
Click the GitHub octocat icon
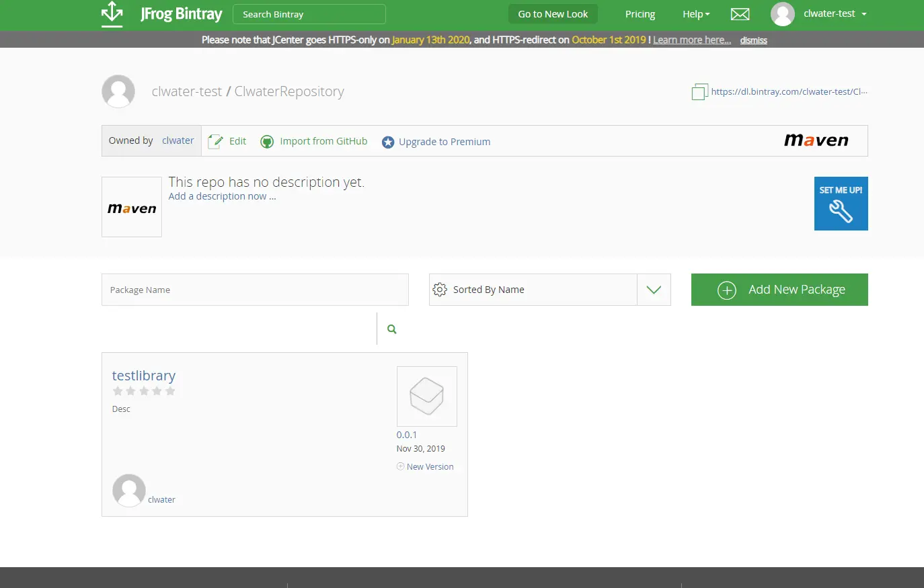[x=267, y=142]
